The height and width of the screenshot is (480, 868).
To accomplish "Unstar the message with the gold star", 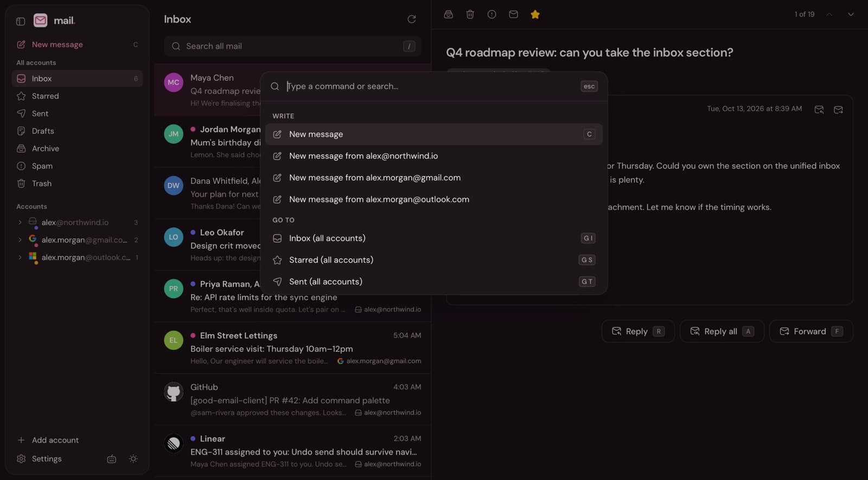I will pyautogui.click(x=535, y=15).
